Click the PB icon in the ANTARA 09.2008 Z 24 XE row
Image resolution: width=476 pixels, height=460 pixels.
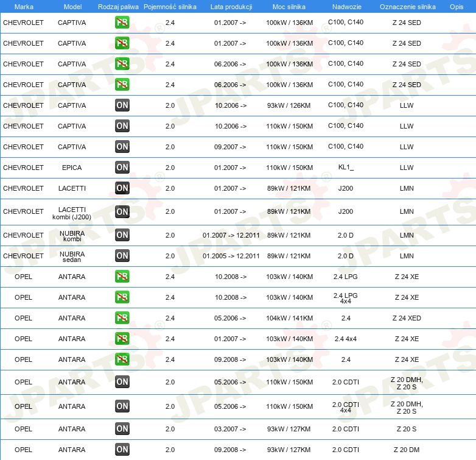(x=122, y=359)
